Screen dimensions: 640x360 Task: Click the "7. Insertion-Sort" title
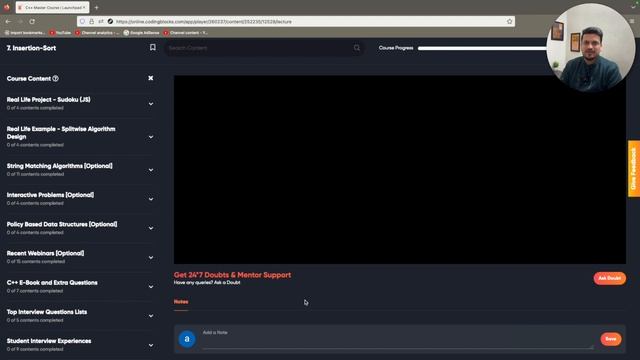[31, 48]
